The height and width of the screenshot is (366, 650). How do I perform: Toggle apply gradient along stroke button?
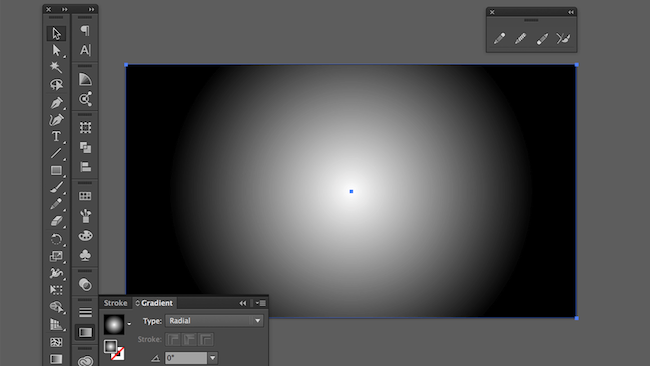tap(189, 339)
